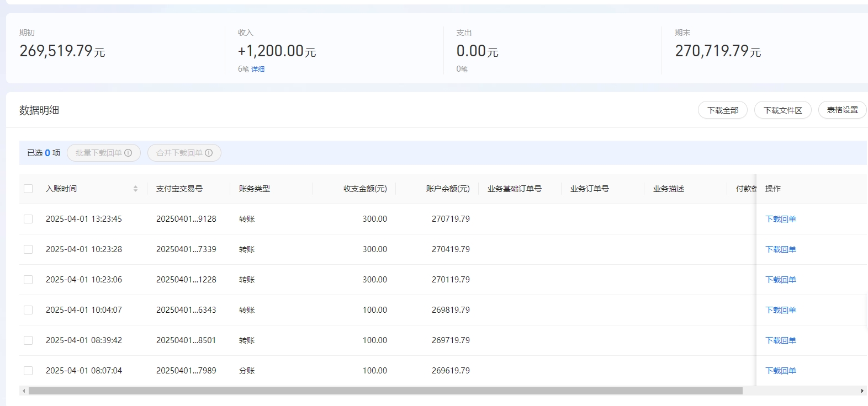The width and height of the screenshot is (868, 406).
Task: Tick the select-all checkbox in table header
Action: tap(28, 189)
